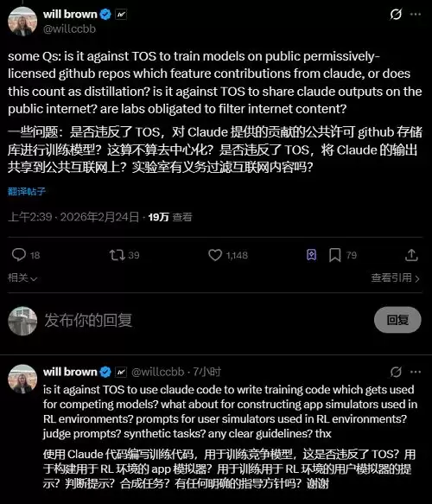Click the reply comment icon with 18
432x504 pixels.
(26, 255)
